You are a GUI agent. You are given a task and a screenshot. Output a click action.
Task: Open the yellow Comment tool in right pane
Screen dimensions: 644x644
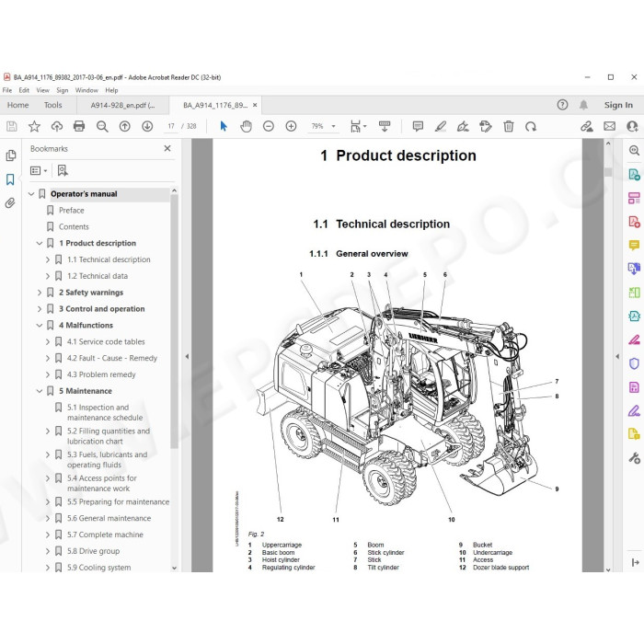[x=634, y=246]
